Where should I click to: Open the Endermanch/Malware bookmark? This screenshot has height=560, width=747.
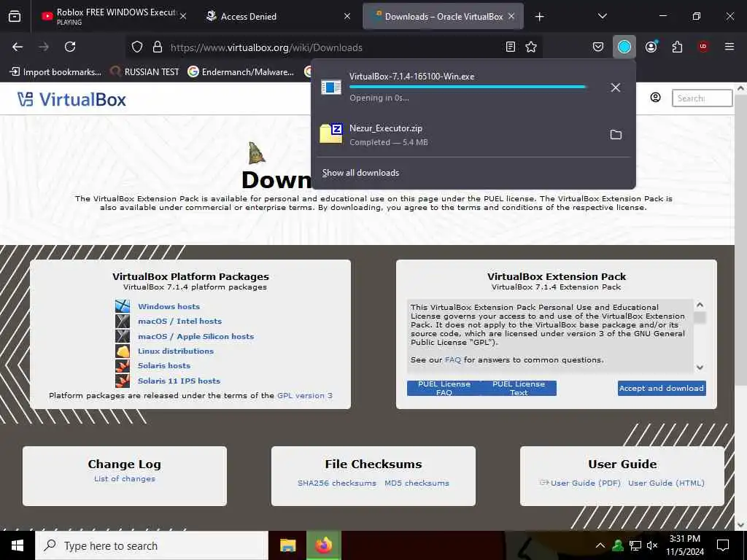pyautogui.click(x=241, y=72)
